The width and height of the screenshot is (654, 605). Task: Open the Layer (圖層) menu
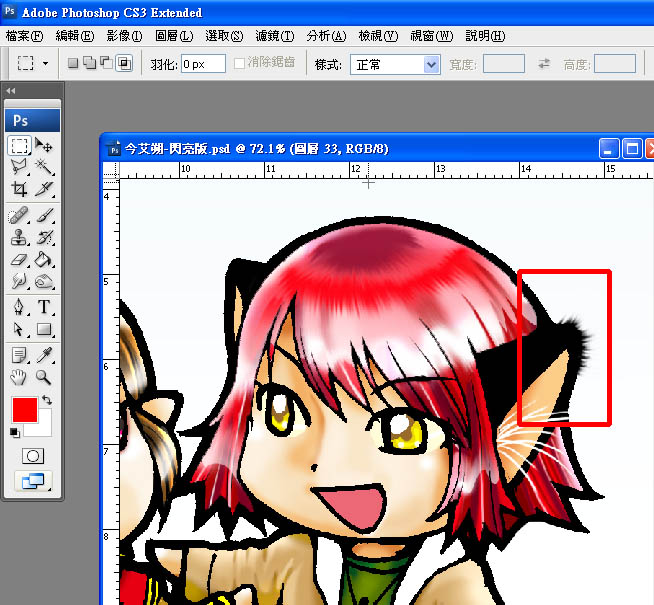coord(174,36)
